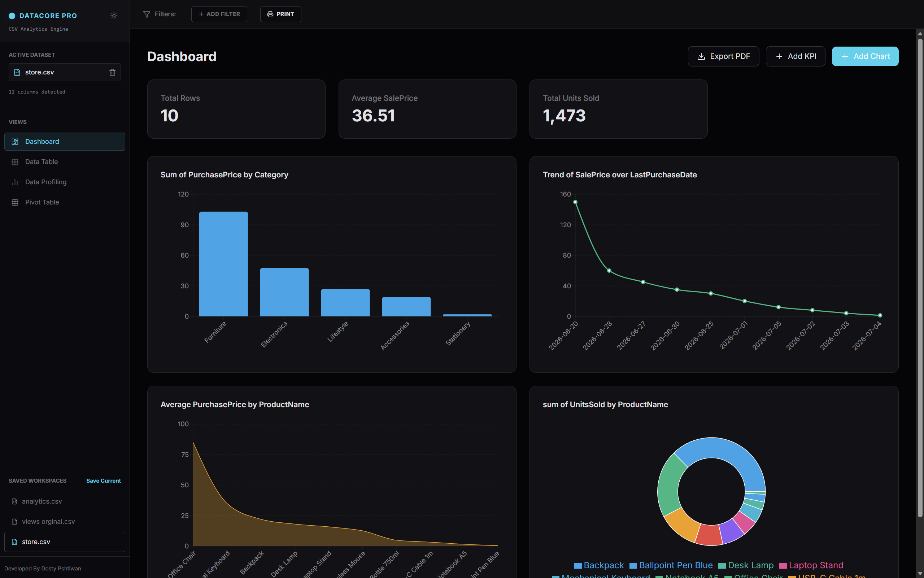This screenshot has width=924, height=578.
Task: Delete the store.csv dataset via trash icon
Action: coord(112,72)
